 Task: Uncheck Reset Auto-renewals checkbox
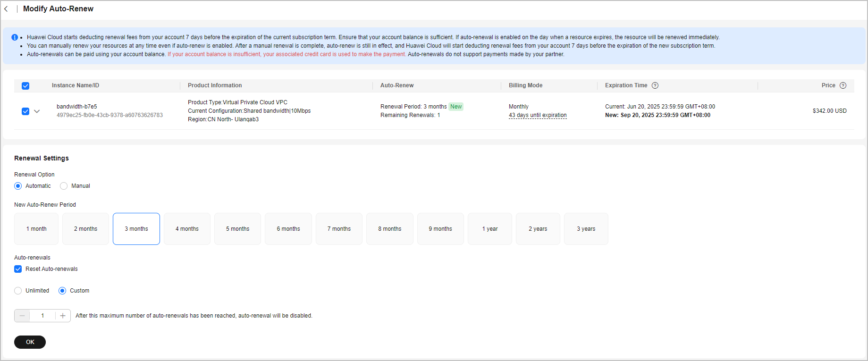[x=18, y=269]
